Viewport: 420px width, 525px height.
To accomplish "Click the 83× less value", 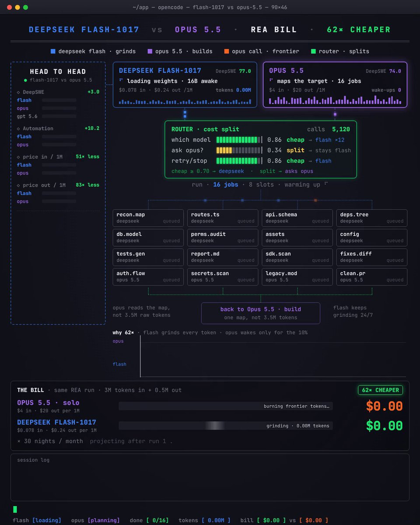I will 87,185.
